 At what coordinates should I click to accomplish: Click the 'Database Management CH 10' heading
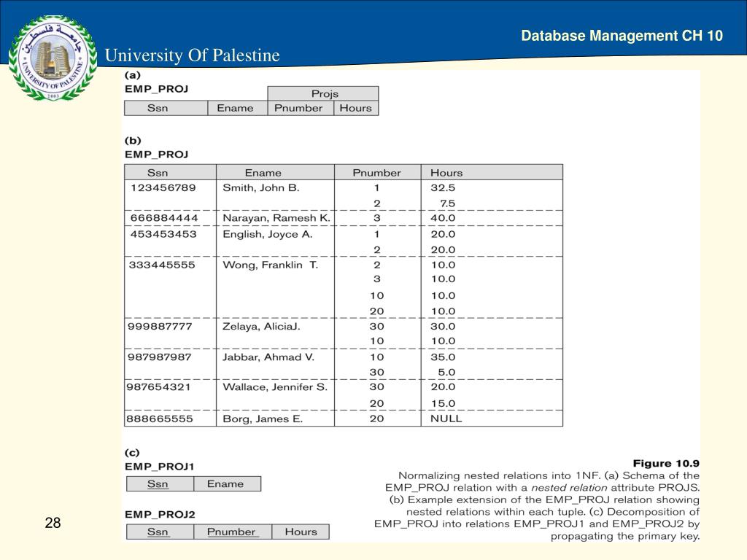point(622,36)
